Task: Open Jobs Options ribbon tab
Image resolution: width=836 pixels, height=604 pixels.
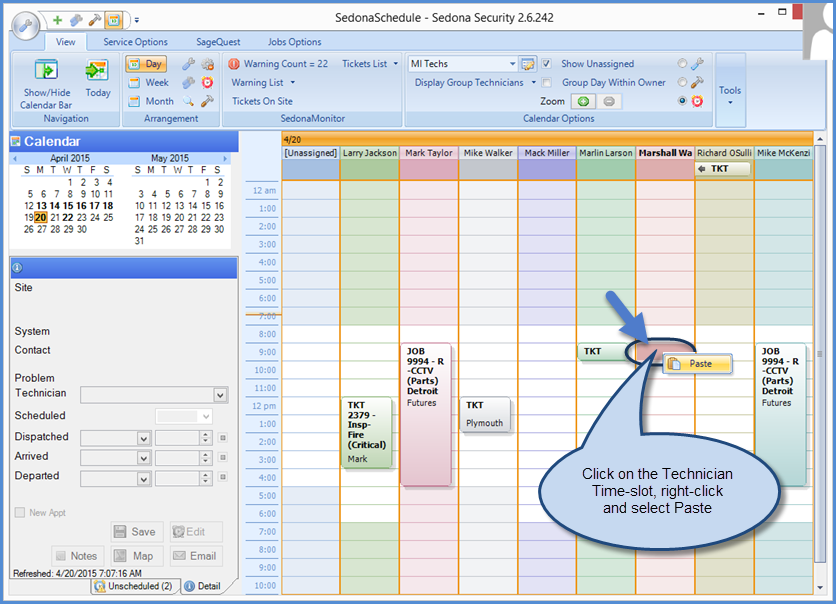Action: click(x=294, y=42)
